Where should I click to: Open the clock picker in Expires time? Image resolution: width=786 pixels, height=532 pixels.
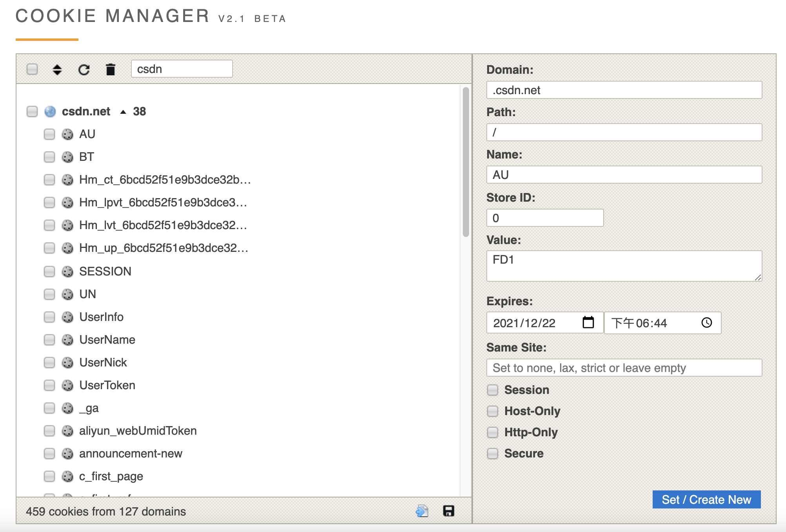pos(707,322)
